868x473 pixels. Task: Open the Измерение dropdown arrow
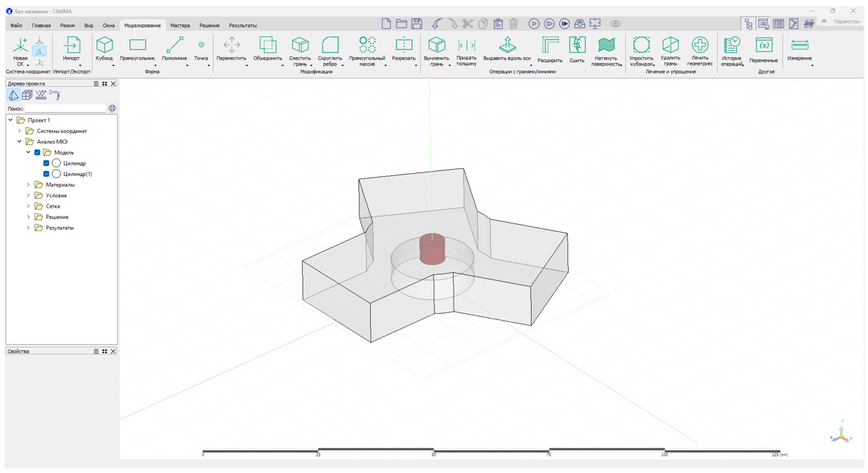point(811,66)
